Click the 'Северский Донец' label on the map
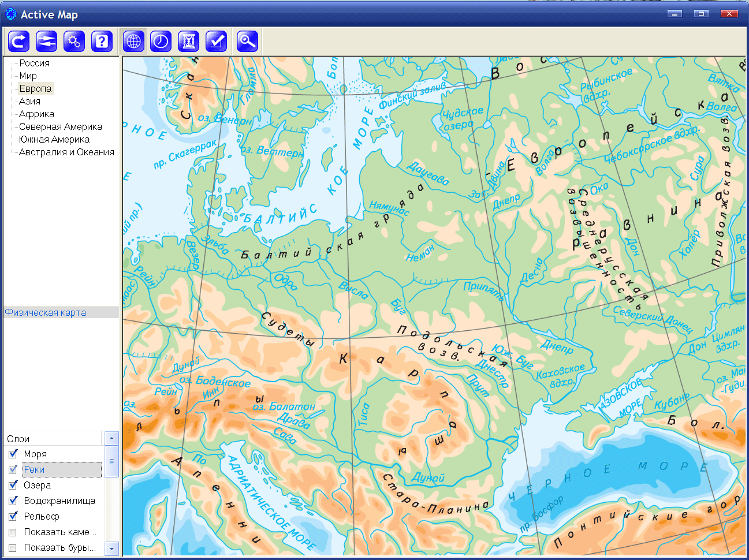Image resolution: width=749 pixels, height=560 pixels. [653, 319]
